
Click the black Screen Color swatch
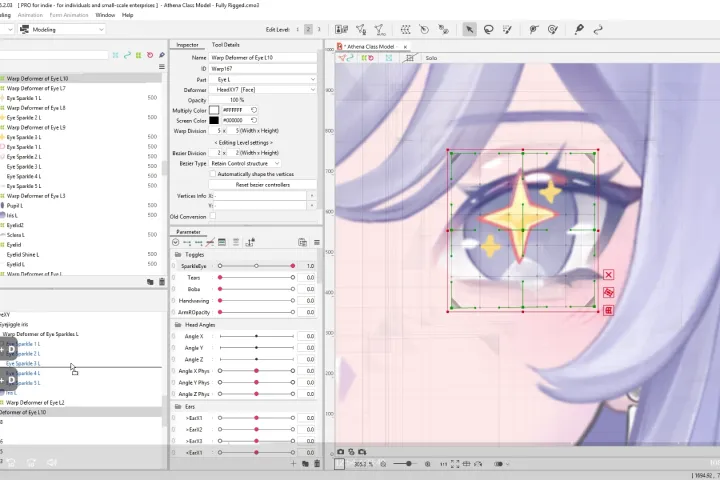tap(214, 120)
